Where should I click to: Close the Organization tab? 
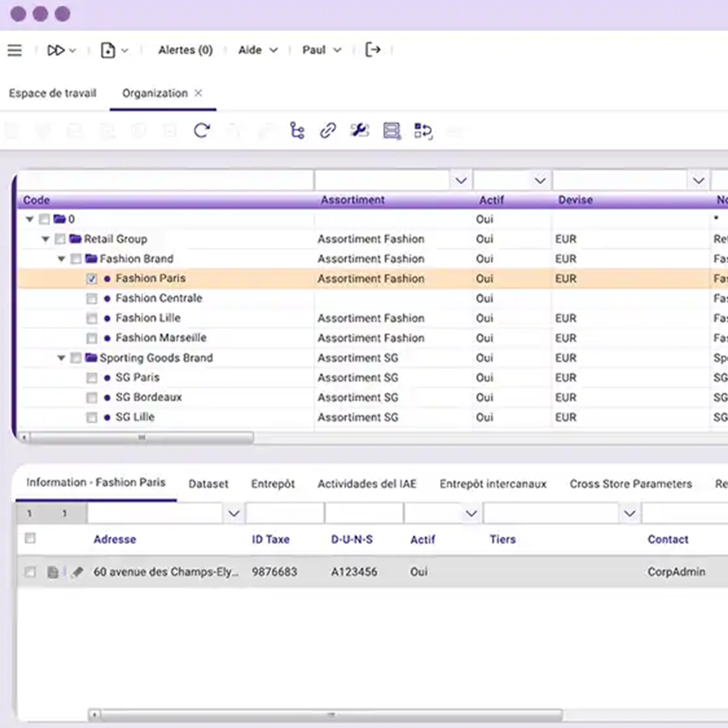coord(199,93)
